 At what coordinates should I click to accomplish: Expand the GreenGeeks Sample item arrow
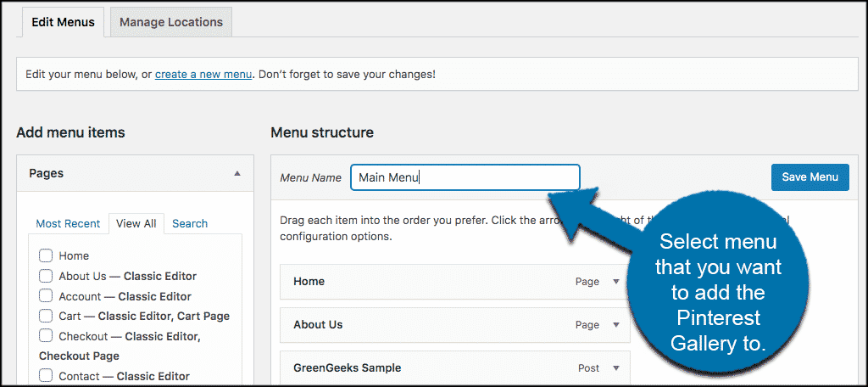pyautogui.click(x=616, y=368)
